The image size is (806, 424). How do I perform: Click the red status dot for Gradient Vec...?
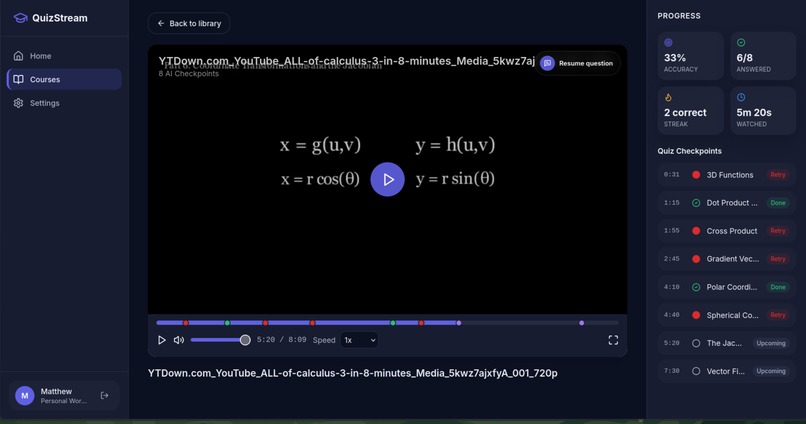696,259
